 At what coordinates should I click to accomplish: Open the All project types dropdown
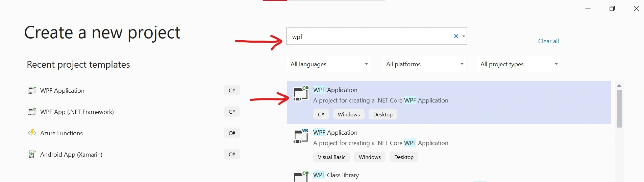[518, 64]
